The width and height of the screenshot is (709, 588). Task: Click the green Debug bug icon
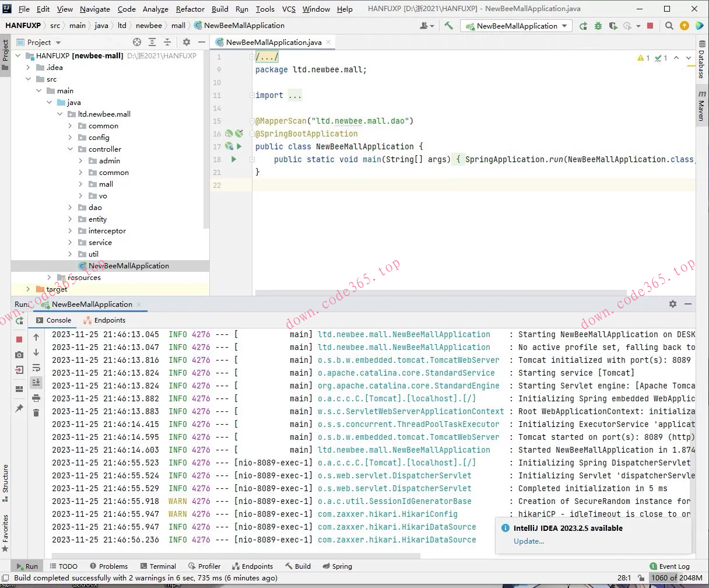point(598,26)
